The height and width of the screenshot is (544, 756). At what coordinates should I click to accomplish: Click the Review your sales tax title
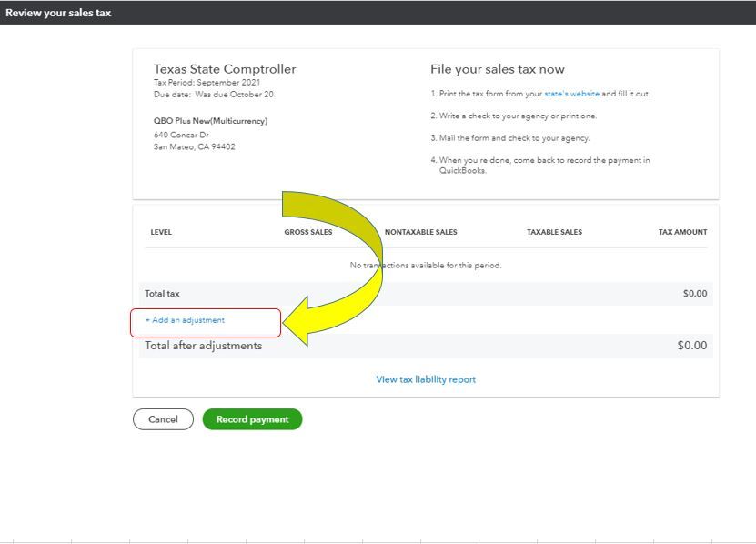58,13
